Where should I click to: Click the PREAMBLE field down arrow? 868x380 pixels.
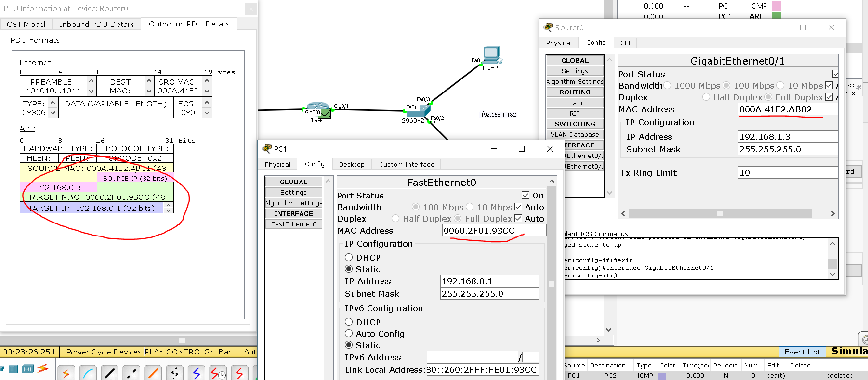(x=91, y=91)
